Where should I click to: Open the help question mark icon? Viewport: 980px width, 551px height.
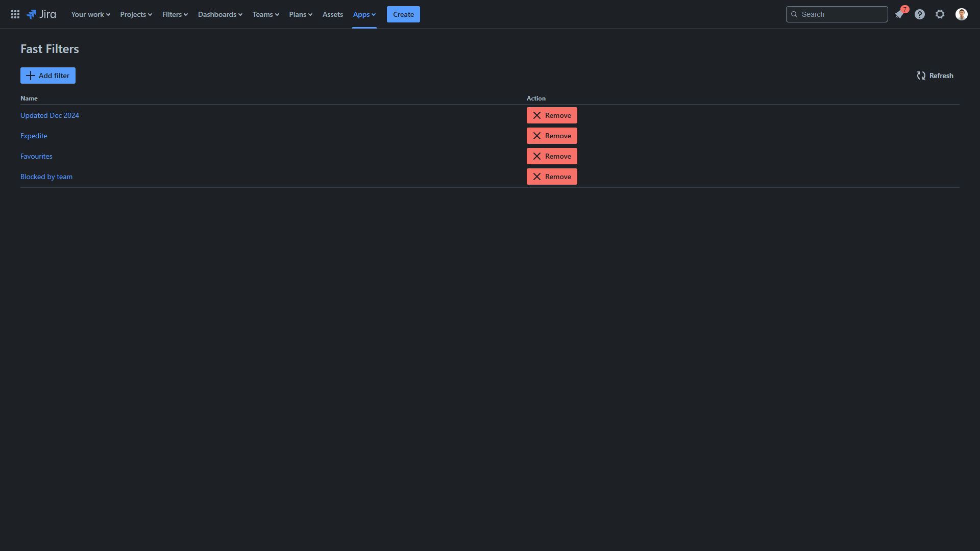pyautogui.click(x=920, y=14)
